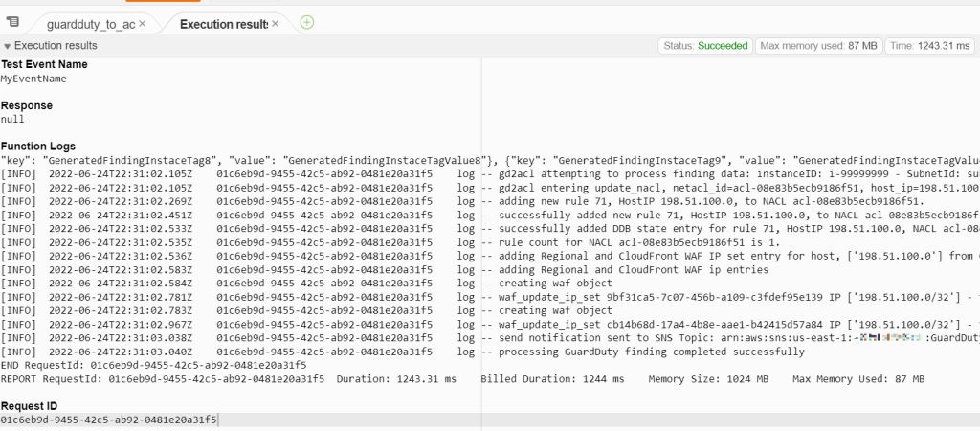Select the Request ID value at the bottom
980x431 pixels.
(109, 420)
